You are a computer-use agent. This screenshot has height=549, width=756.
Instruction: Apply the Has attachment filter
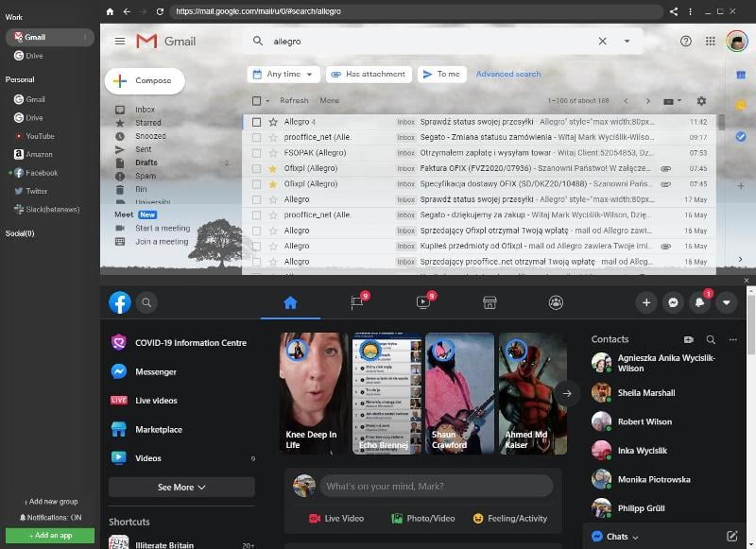(369, 75)
